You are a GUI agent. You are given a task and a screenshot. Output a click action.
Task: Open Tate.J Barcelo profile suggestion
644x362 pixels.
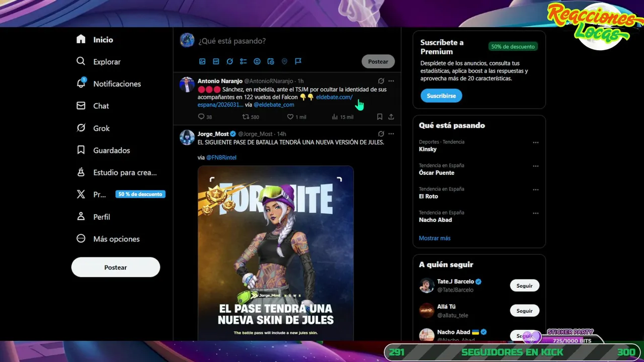coord(455,282)
